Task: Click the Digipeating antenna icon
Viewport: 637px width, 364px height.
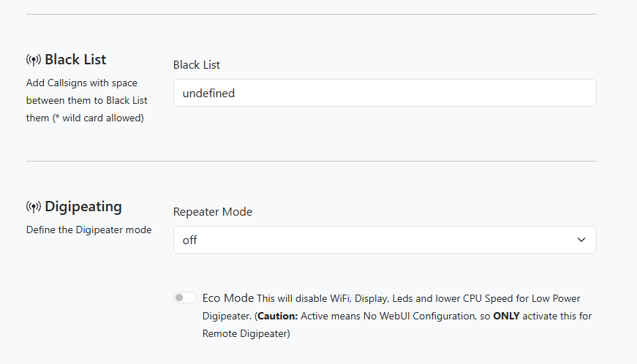Action: (x=34, y=207)
